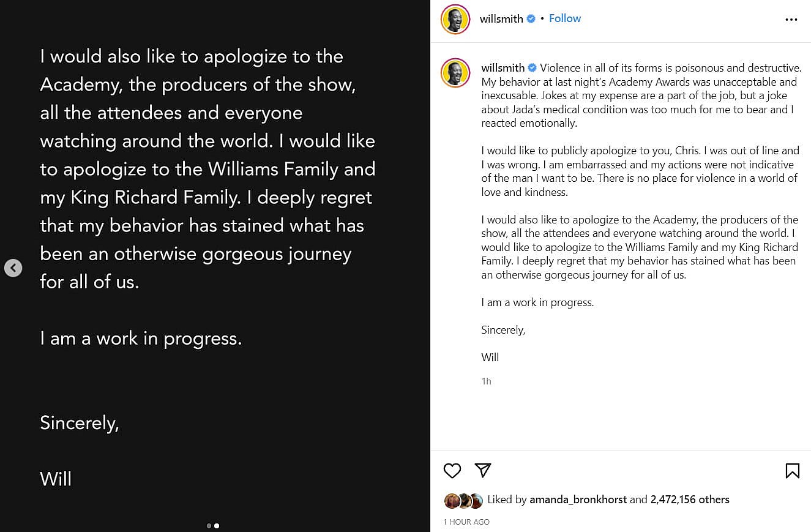Click willsmith username in the caption
This screenshot has width=811, height=532.
pos(503,68)
